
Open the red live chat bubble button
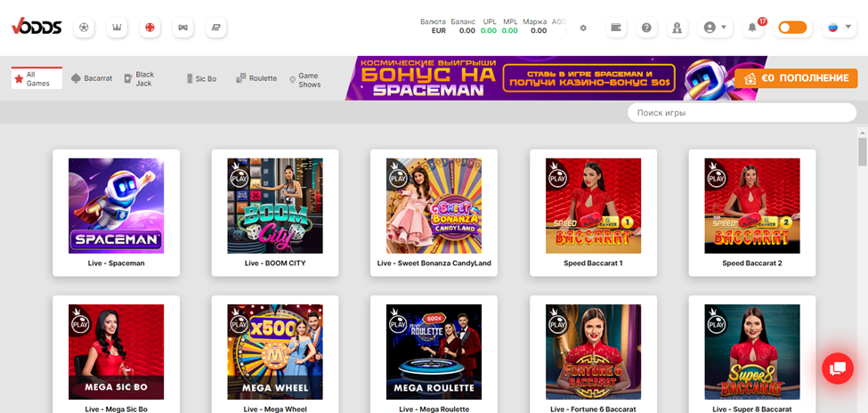click(837, 368)
